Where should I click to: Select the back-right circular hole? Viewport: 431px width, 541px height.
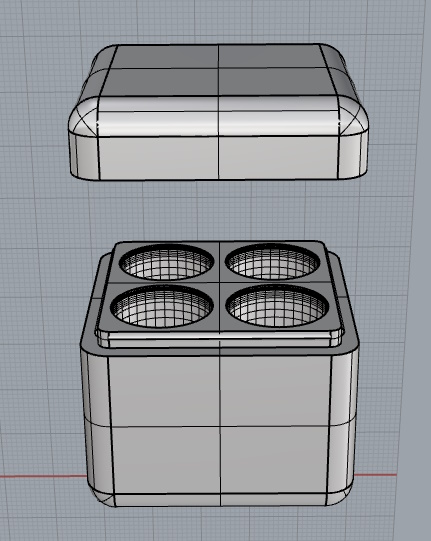273,262
